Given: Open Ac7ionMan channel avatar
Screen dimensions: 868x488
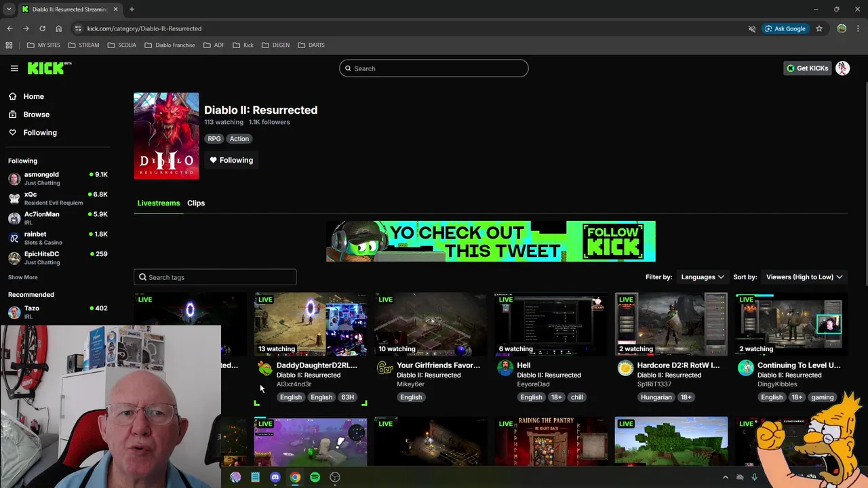Looking at the screenshot, I should tap(14, 218).
